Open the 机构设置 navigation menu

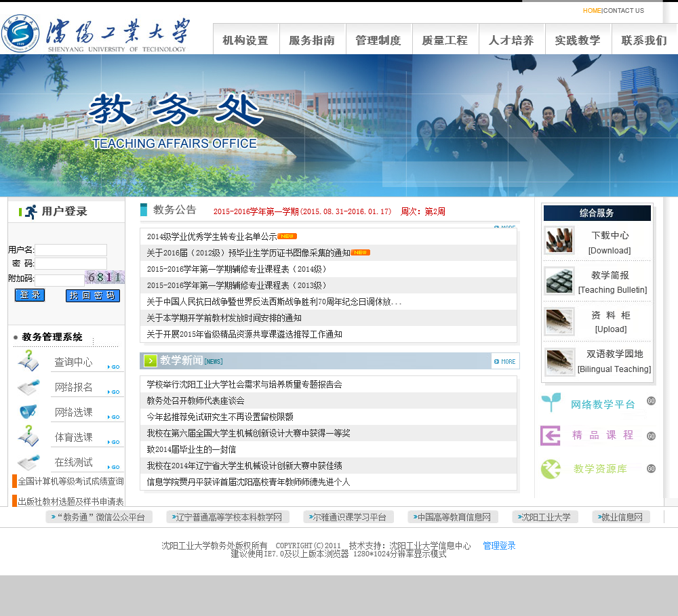coord(245,40)
